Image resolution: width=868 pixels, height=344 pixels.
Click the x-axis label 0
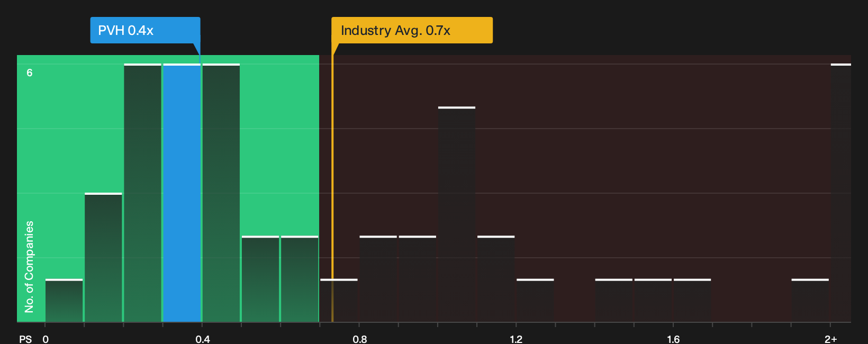(46, 339)
